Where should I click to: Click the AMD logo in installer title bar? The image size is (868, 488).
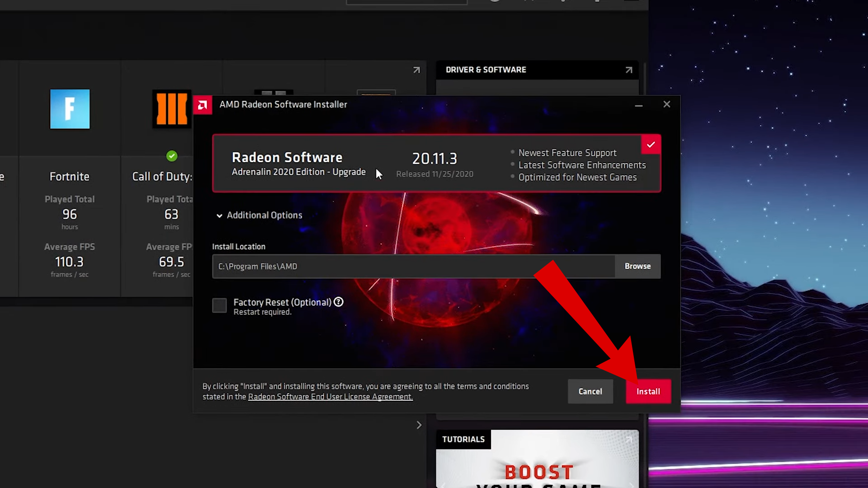click(x=203, y=105)
